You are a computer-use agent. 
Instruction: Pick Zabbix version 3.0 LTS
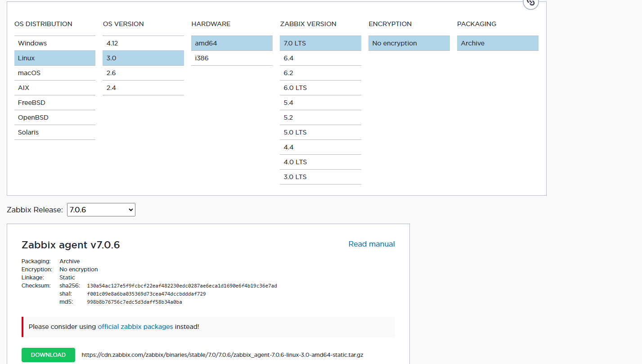click(320, 177)
